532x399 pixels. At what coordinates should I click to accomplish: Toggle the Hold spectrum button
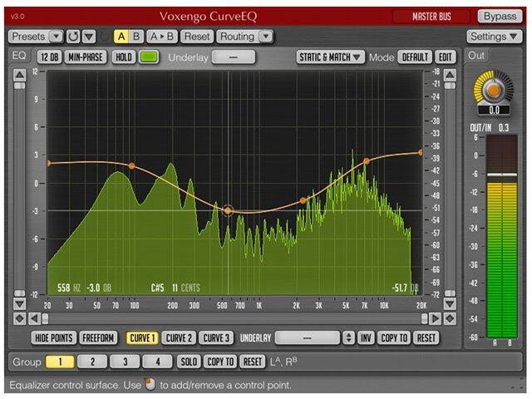pos(124,57)
